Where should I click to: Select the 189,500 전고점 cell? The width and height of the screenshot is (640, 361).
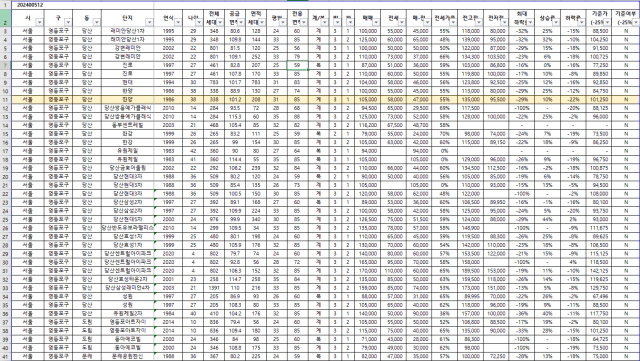(x=471, y=271)
